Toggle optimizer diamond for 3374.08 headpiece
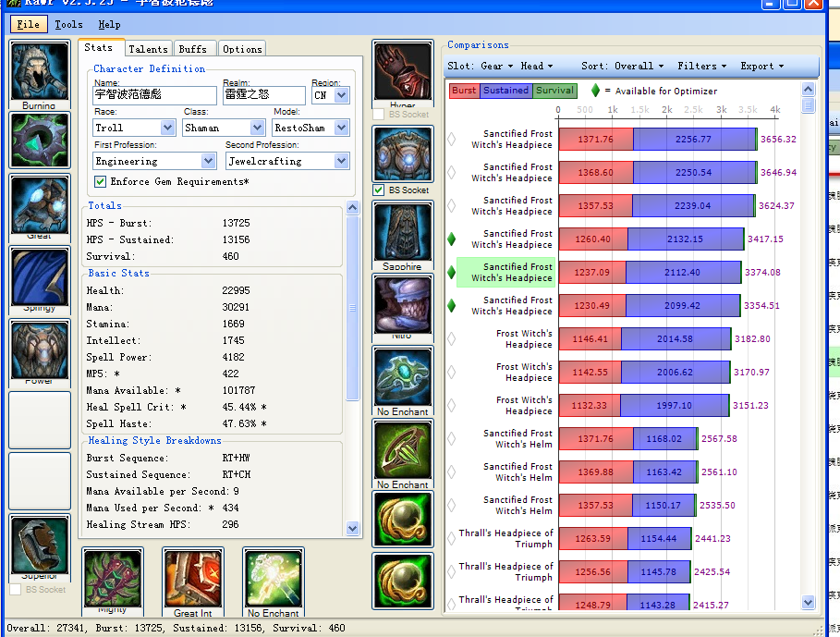The width and height of the screenshot is (840, 637). [452, 272]
